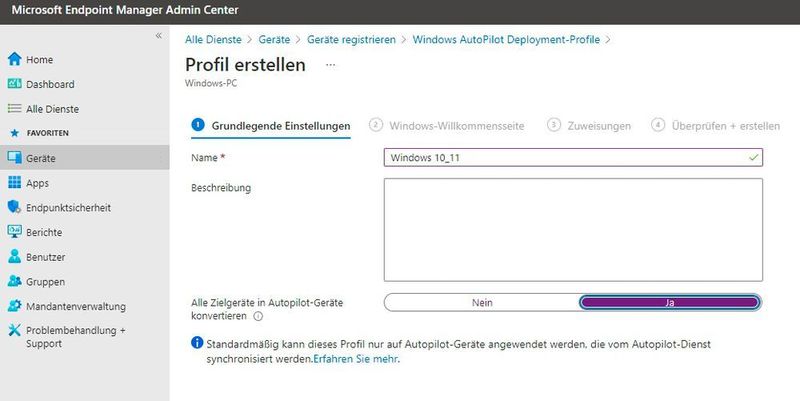Open the ellipsis menu beside Profil erstellen
800x401 pixels.
(x=331, y=65)
